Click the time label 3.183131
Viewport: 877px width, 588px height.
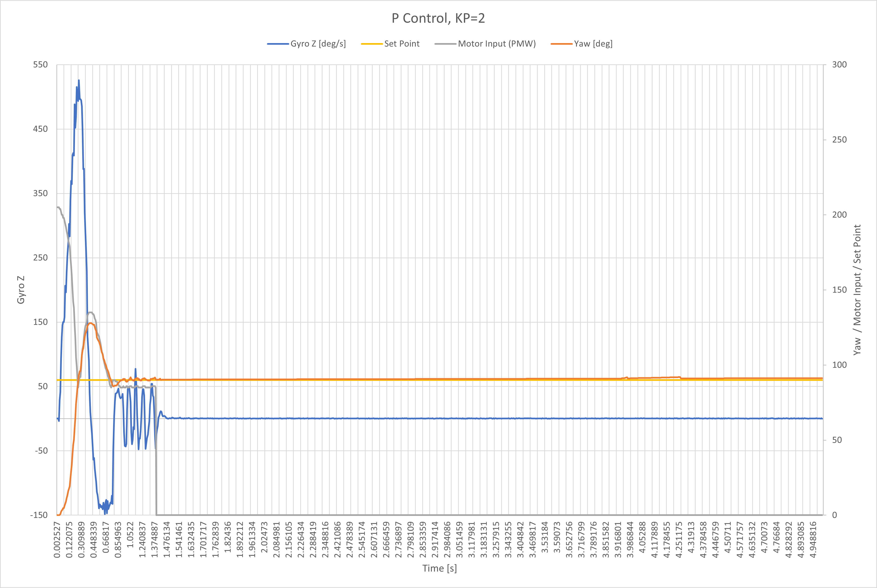(484, 539)
